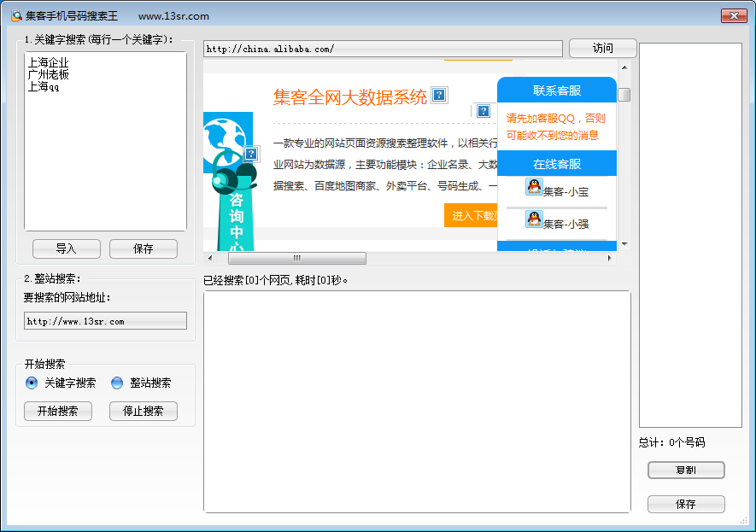Click the search results output area
This screenshot has height=532, width=756.
click(417, 401)
